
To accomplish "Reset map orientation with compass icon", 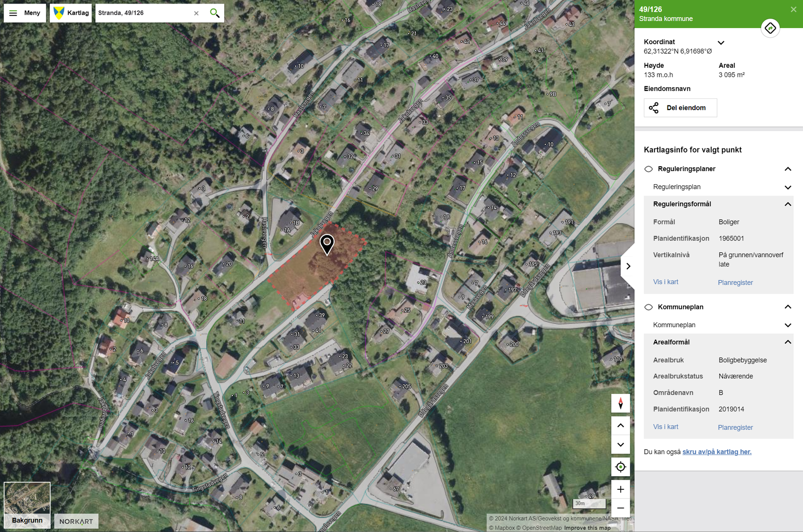I will [x=620, y=404].
